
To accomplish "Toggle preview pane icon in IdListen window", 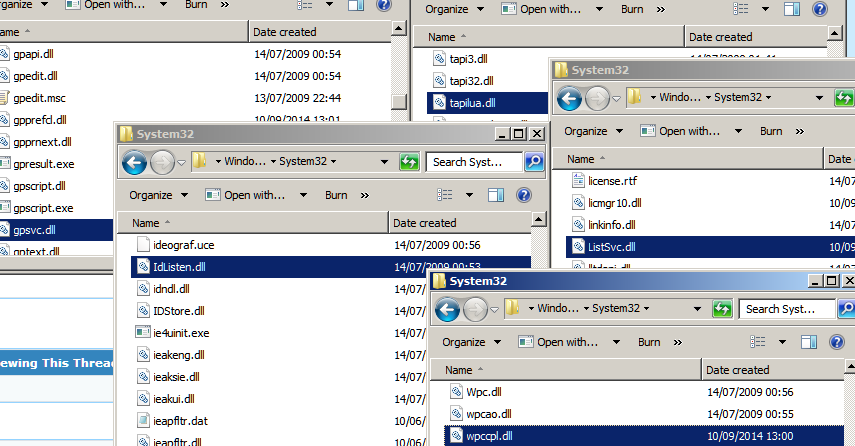I will coord(496,195).
